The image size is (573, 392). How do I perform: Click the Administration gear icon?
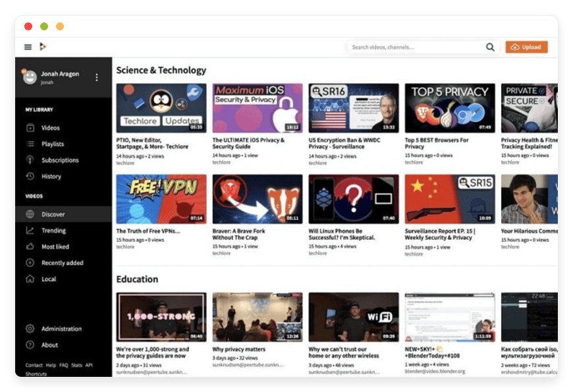[x=30, y=328]
